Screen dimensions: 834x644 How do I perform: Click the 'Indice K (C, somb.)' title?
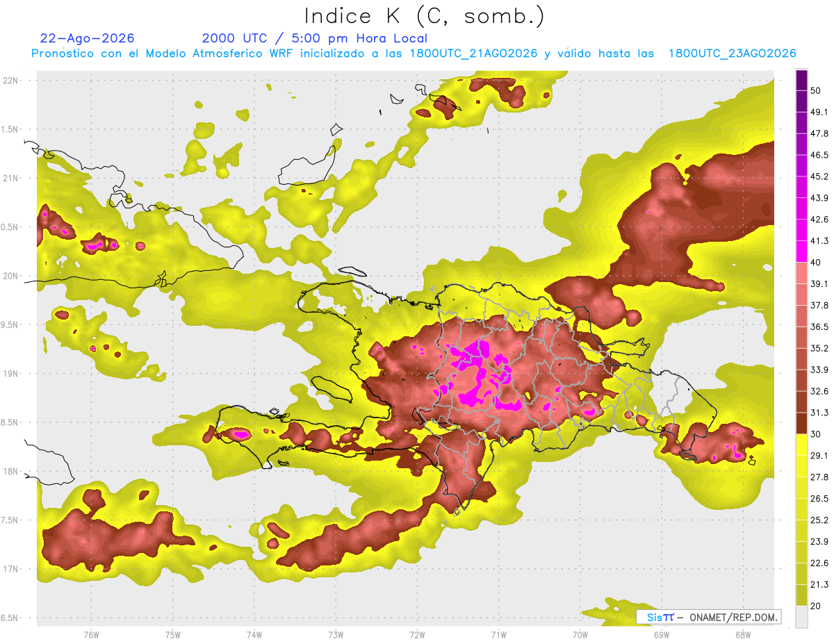click(x=424, y=16)
